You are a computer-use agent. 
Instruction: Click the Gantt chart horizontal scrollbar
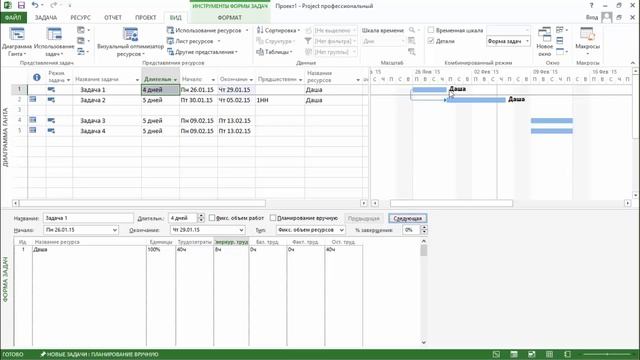click(x=451, y=203)
